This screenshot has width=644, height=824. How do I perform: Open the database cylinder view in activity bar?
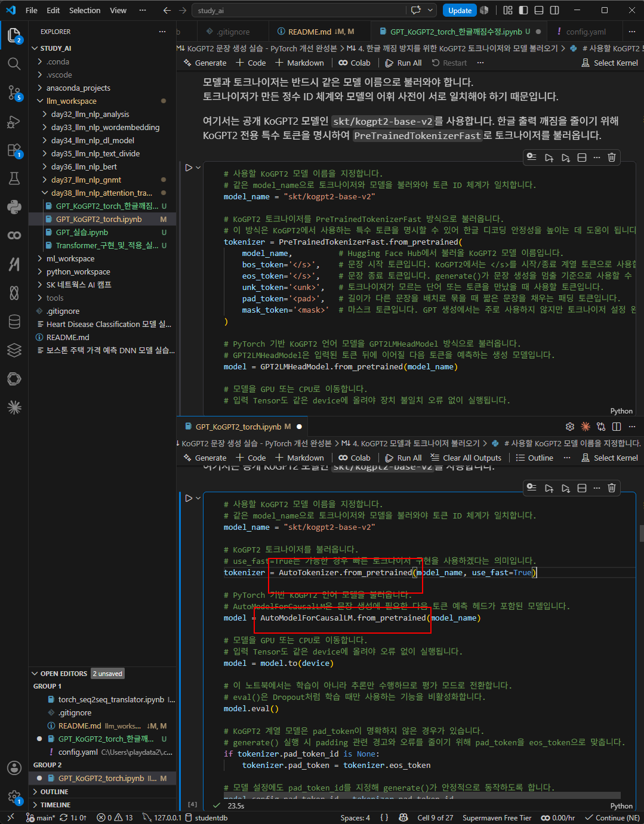(x=14, y=322)
